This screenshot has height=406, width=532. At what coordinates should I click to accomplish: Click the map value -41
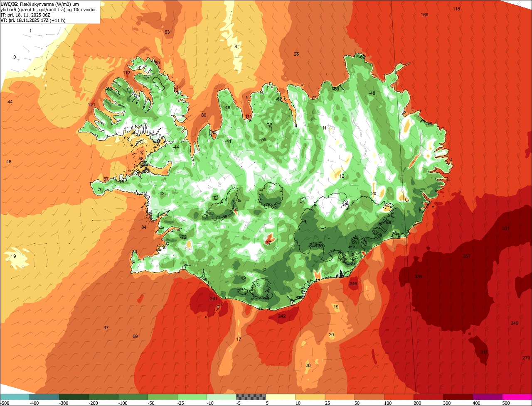[228, 141]
